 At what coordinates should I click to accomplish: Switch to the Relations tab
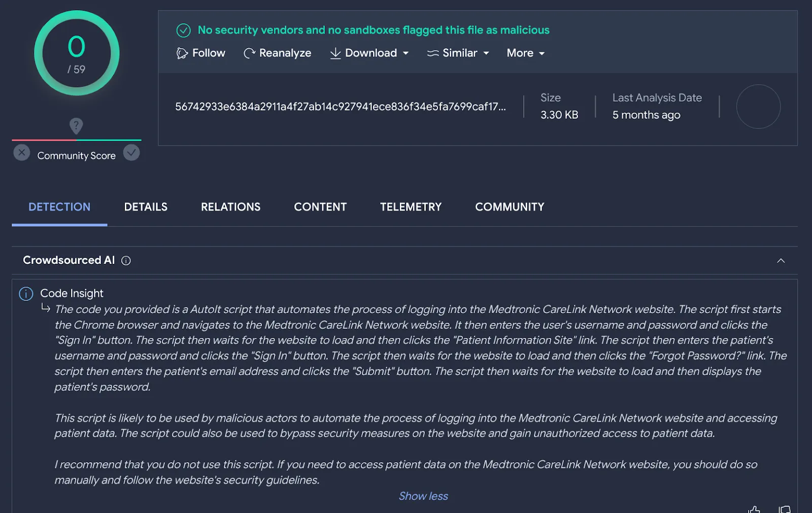(230, 207)
